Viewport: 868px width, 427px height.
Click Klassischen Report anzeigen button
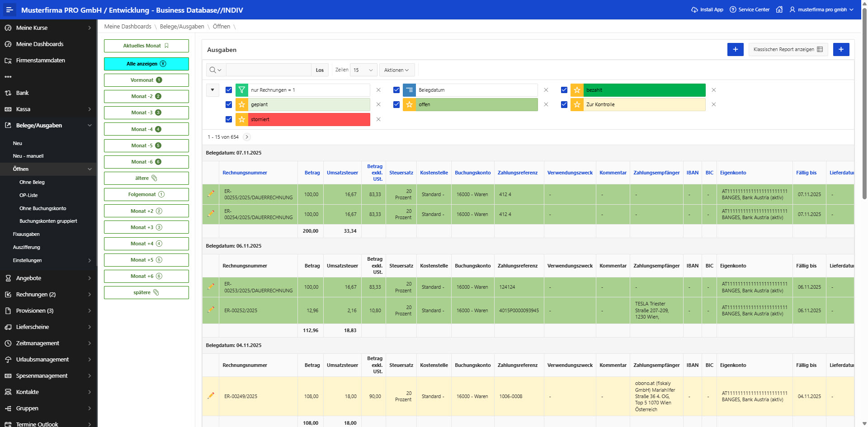coord(788,49)
